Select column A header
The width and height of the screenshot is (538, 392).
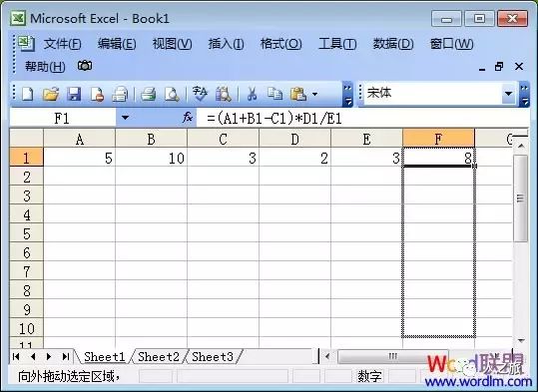tap(80, 139)
